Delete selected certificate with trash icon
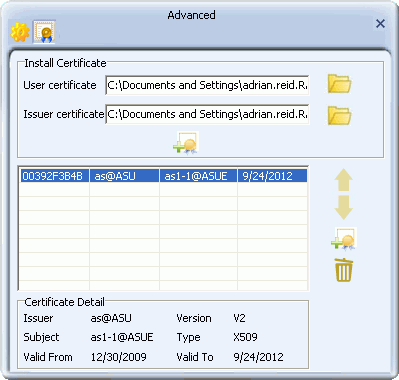Screen dimensions: 399x380 coord(344,270)
